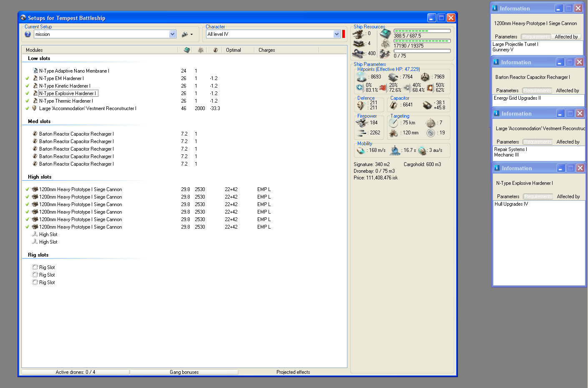Toggle first 1200mm Siege Cannon active checkmark
Viewport: 588px width, 388px height.
28,189
